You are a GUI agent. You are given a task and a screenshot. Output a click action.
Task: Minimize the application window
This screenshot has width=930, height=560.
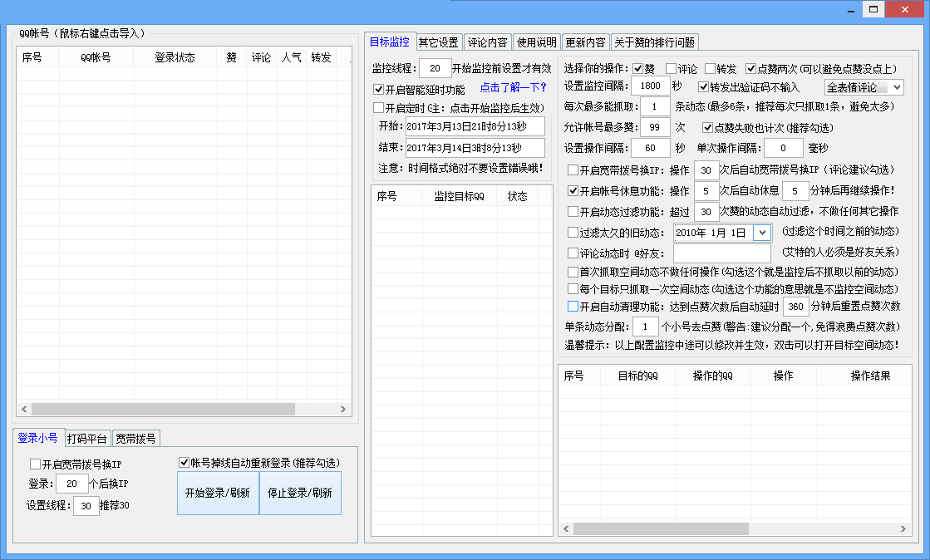(x=851, y=10)
